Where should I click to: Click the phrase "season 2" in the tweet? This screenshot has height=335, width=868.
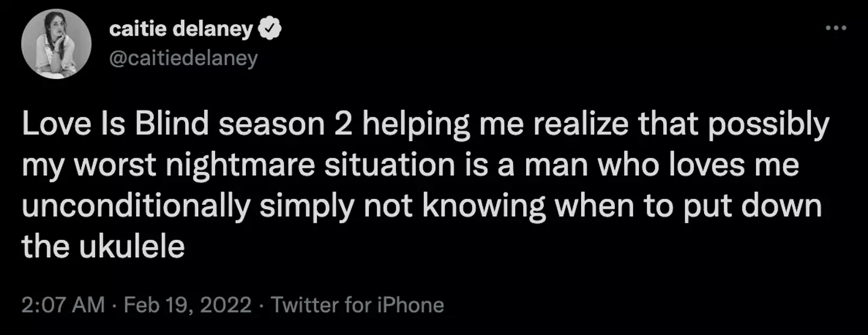pos(285,125)
